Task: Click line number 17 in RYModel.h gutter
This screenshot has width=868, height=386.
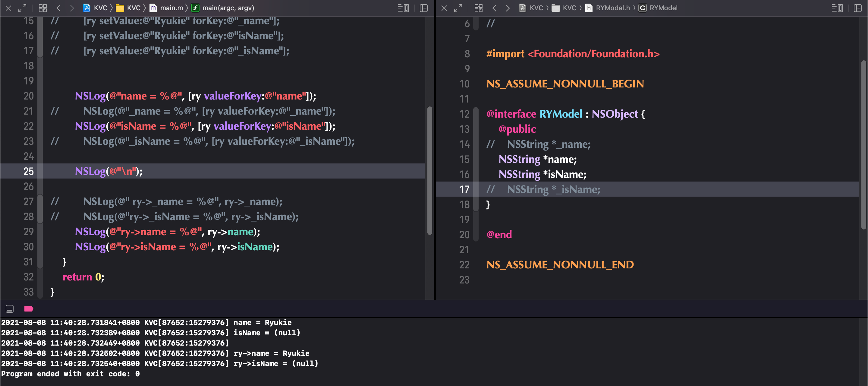Action: click(x=464, y=189)
